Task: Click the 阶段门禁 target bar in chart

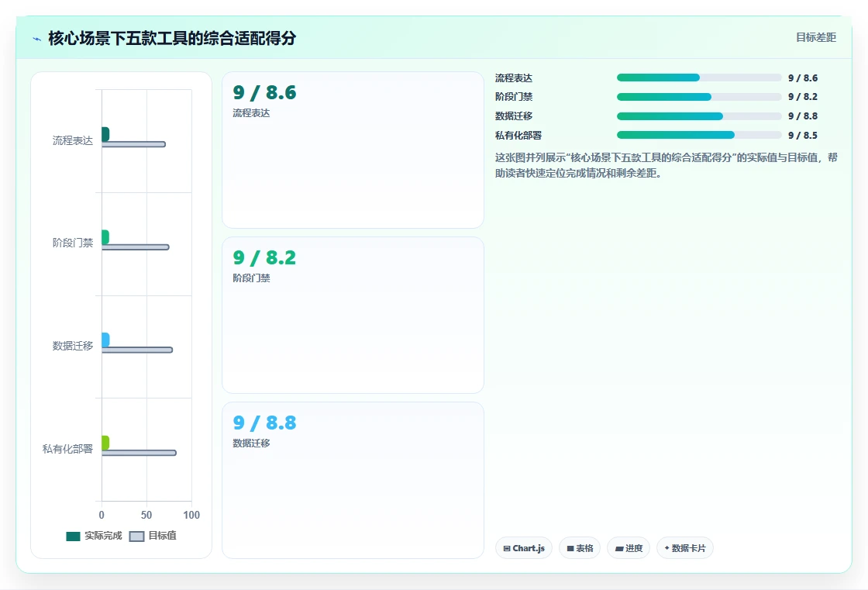Action: [x=135, y=247]
